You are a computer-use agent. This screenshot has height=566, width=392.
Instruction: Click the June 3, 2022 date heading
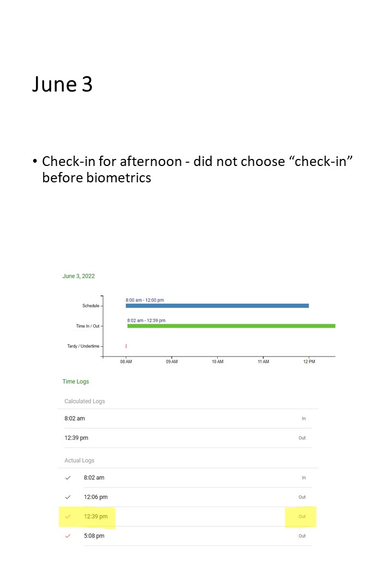pyautogui.click(x=78, y=276)
